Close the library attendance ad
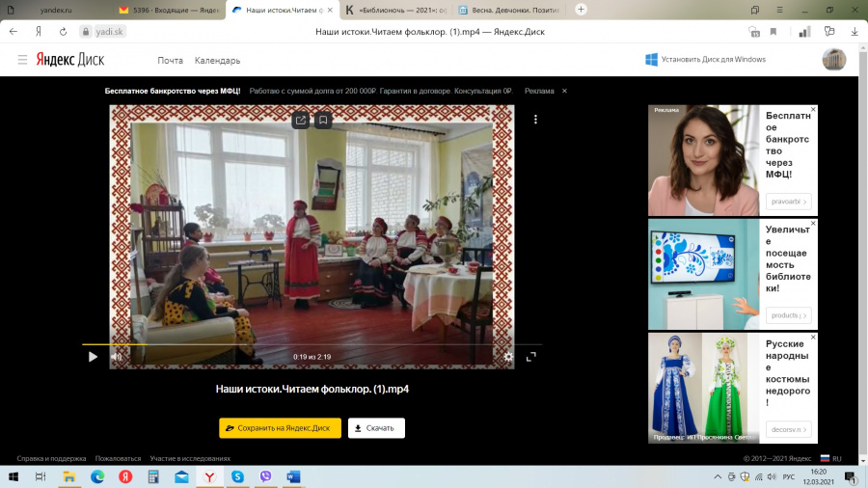Image resolution: width=868 pixels, height=488 pixels. click(x=813, y=223)
